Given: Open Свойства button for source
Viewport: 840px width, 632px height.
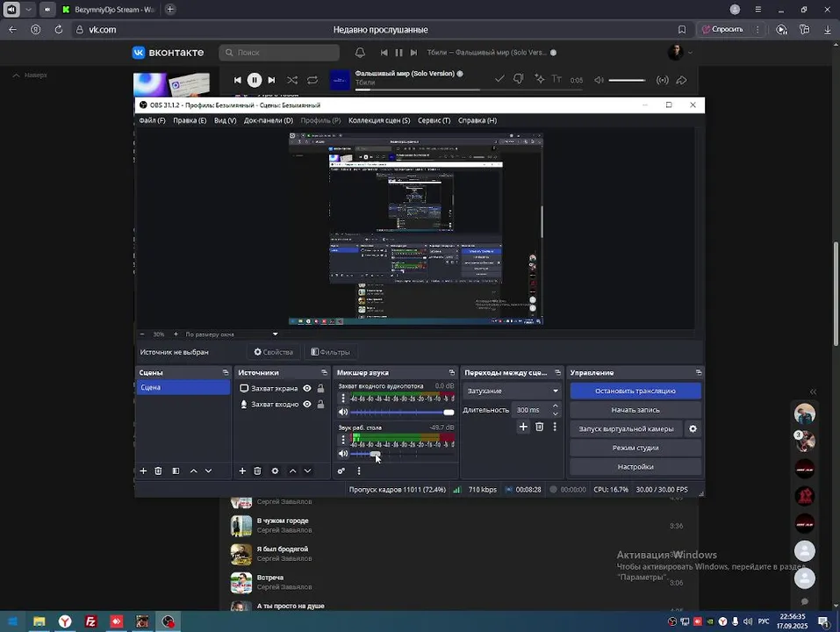Looking at the screenshot, I should coord(274,352).
